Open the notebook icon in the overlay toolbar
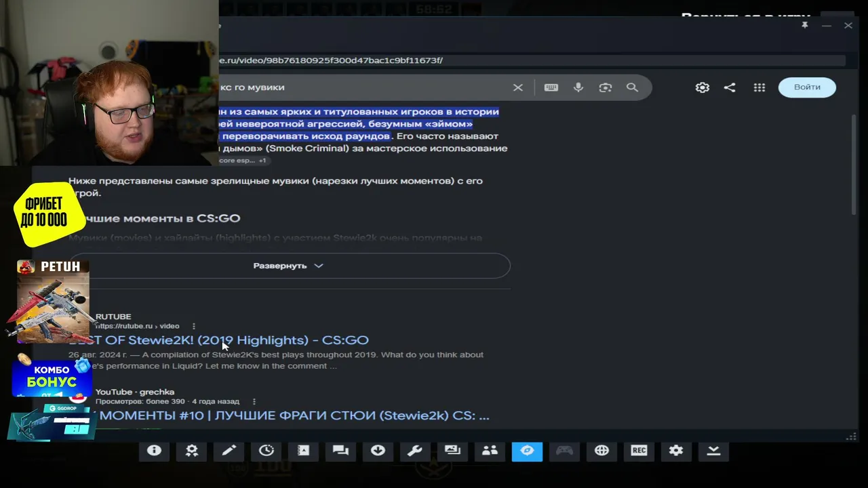 tap(303, 451)
